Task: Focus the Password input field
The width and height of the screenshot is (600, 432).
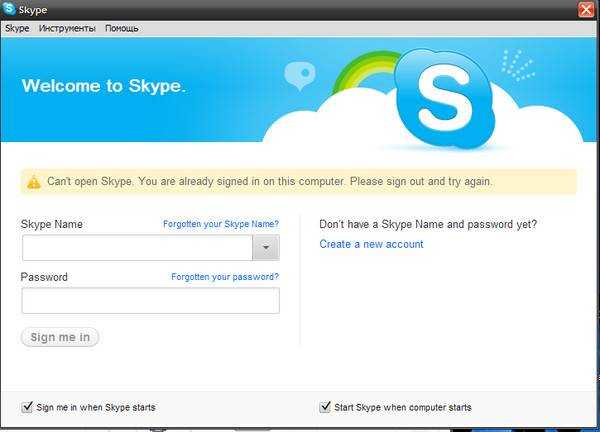Action: pos(151,301)
